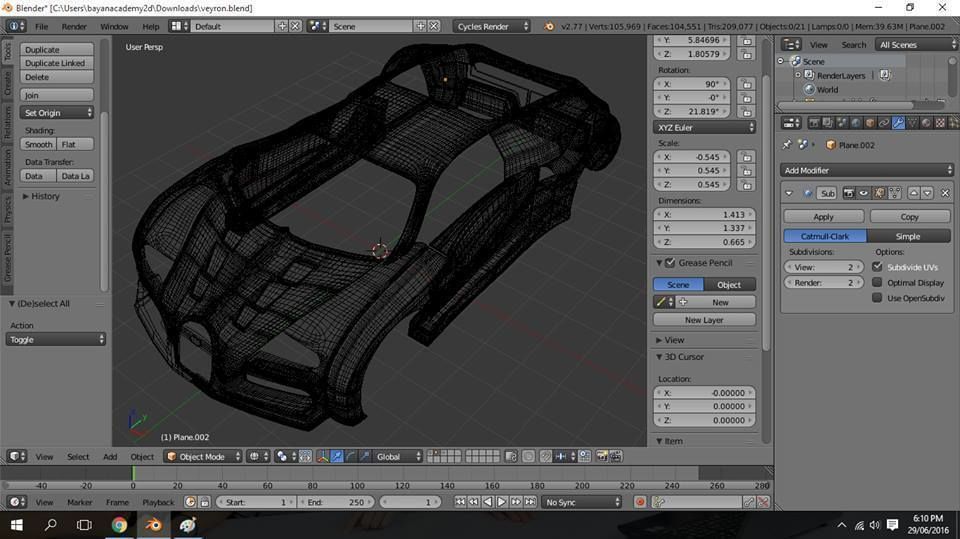The width and height of the screenshot is (960, 539).
Task: Open the Add Modifier dropdown
Action: (x=868, y=170)
